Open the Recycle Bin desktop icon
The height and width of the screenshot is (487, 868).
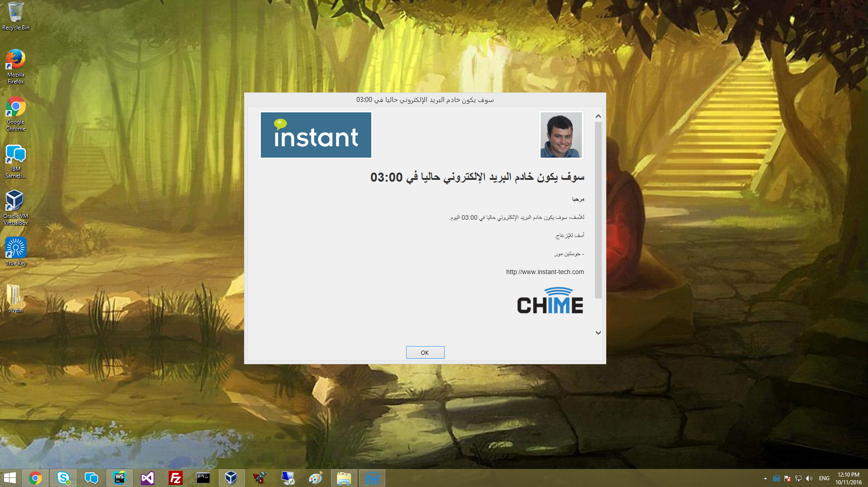point(15,16)
